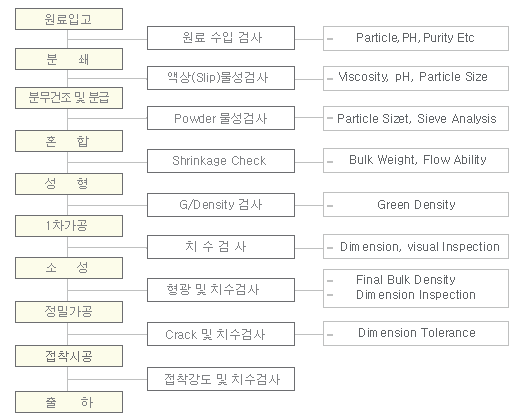Viewport: 526px width, 420px height.
Task: Click the 접착시공 box
Action: pos(69,356)
